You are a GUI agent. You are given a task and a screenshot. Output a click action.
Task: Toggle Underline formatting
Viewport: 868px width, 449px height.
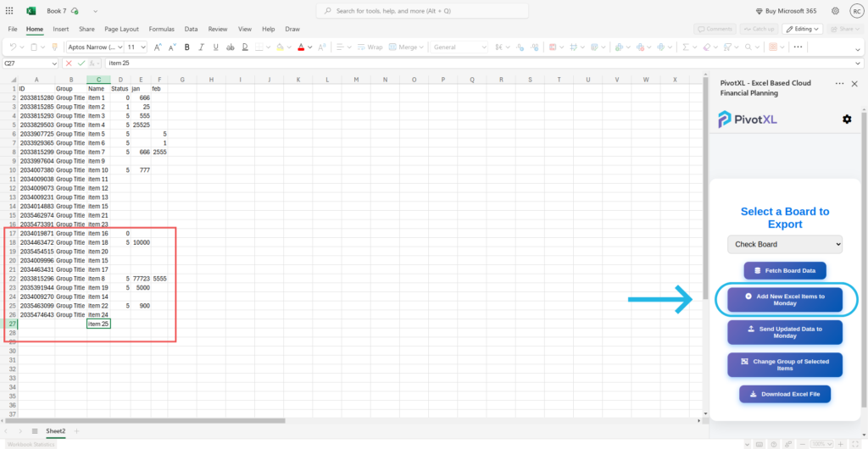coord(216,47)
